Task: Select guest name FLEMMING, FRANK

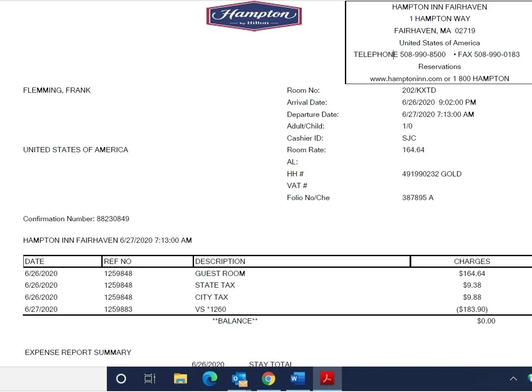Action: pos(57,90)
